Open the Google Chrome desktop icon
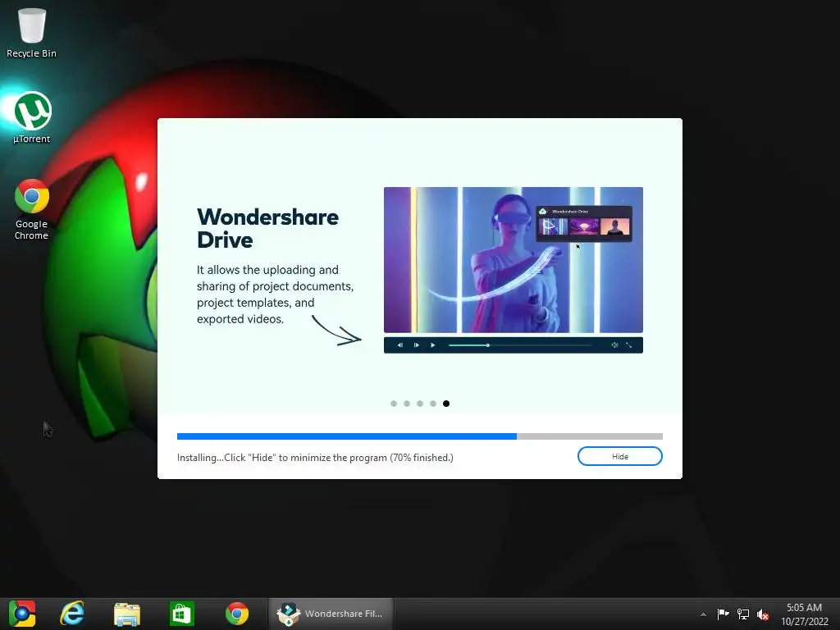Screen dimensions: 840x630 coord(32,209)
